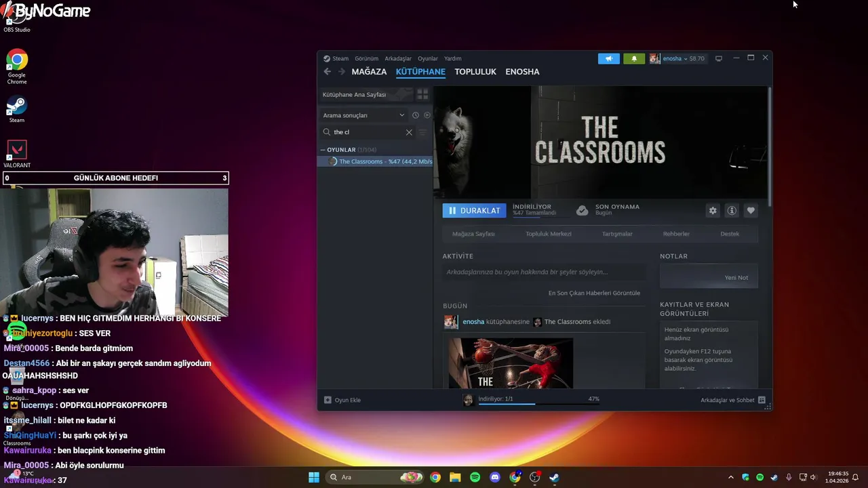This screenshot has width=868, height=488.
Task: Click the game page vertical scrollbar
Action: [769, 146]
